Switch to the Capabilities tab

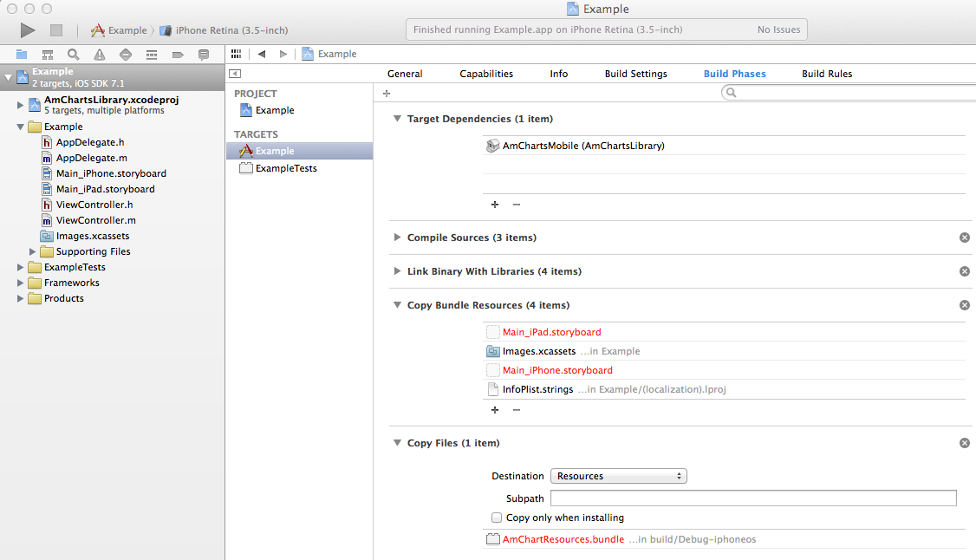tap(486, 74)
